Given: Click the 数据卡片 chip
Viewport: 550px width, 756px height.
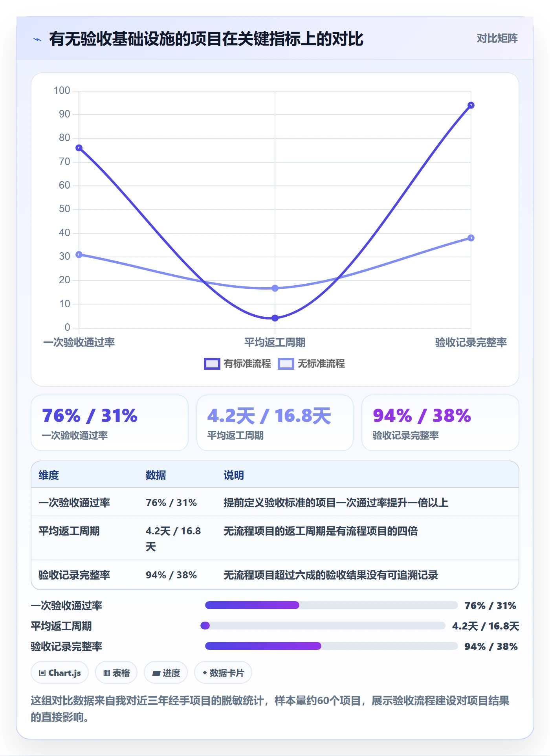Looking at the screenshot, I should coord(223,673).
